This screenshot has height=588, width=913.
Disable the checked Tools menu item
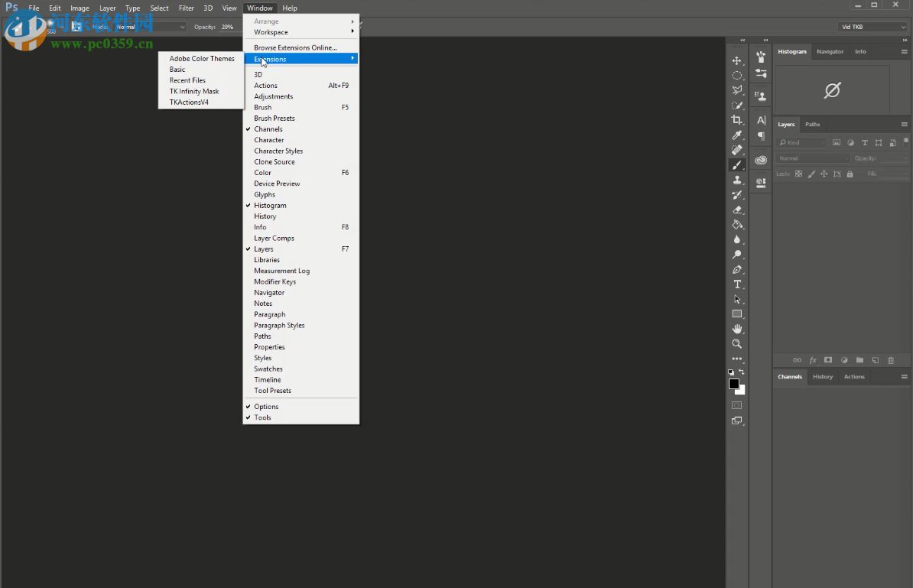tap(262, 417)
